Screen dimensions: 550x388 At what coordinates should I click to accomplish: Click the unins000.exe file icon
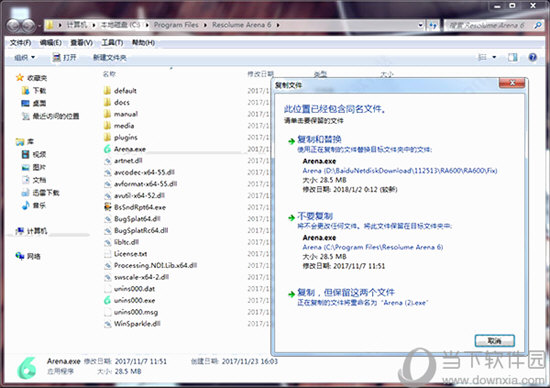pyautogui.click(x=107, y=300)
